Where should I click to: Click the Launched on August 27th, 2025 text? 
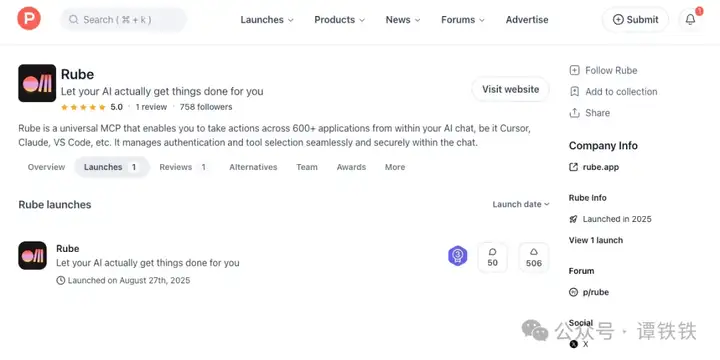[x=129, y=280]
